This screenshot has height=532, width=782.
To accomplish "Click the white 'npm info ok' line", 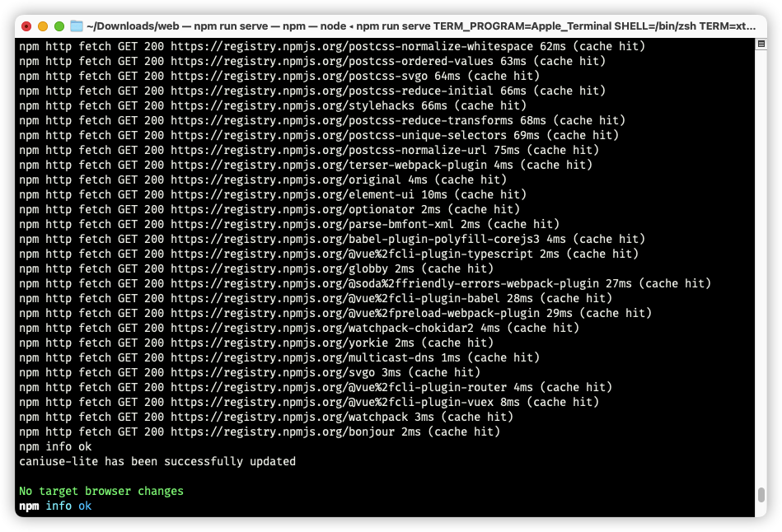I will point(55,446).
